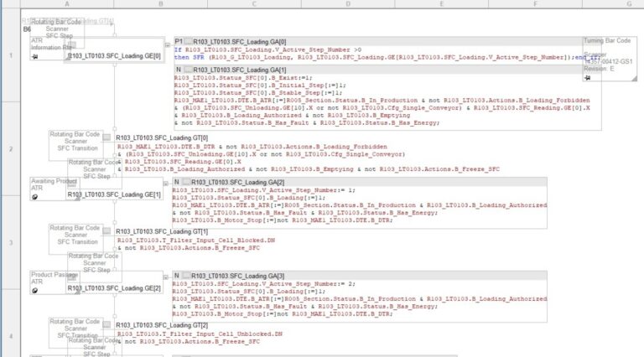
Task: Toggle the P1 qualifier of action GA[0]
Action: pyautogui.click(x=179, y=41)
